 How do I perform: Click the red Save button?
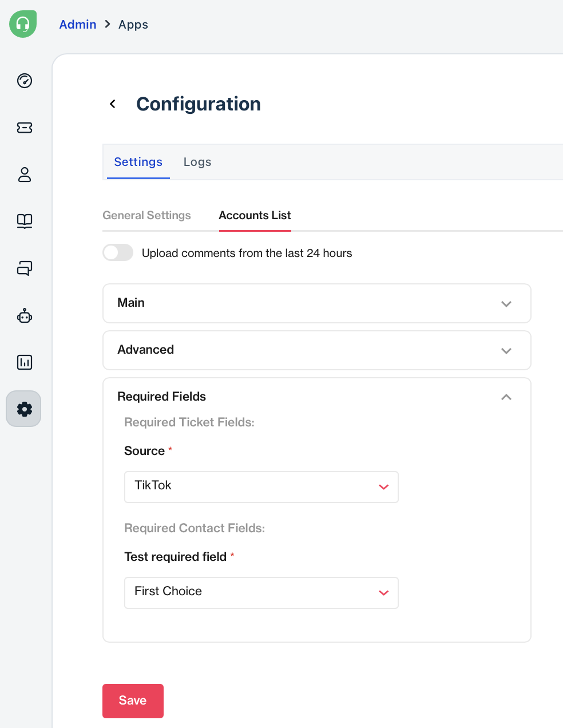pyautogui.click(x=133, y=701)
